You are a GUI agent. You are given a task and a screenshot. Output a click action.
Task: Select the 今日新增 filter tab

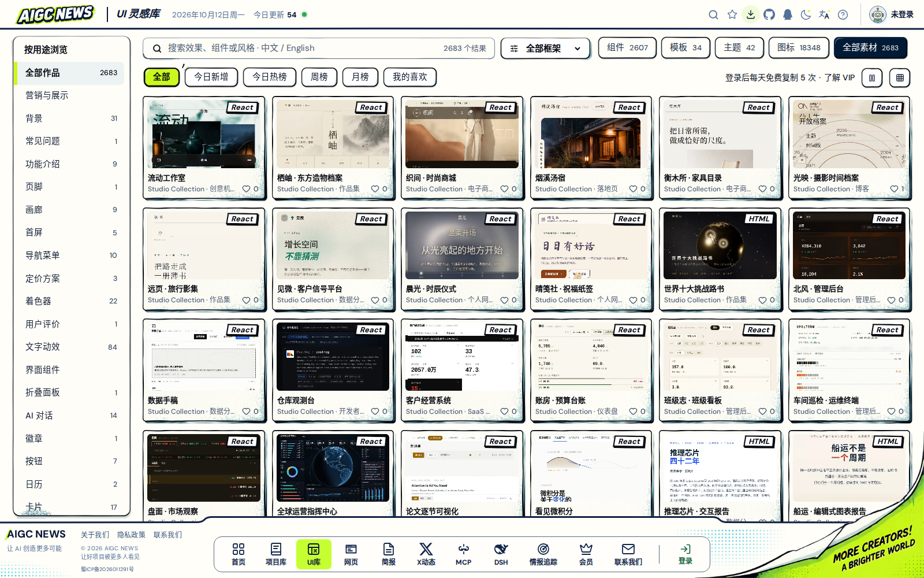[x=211, y=77]
